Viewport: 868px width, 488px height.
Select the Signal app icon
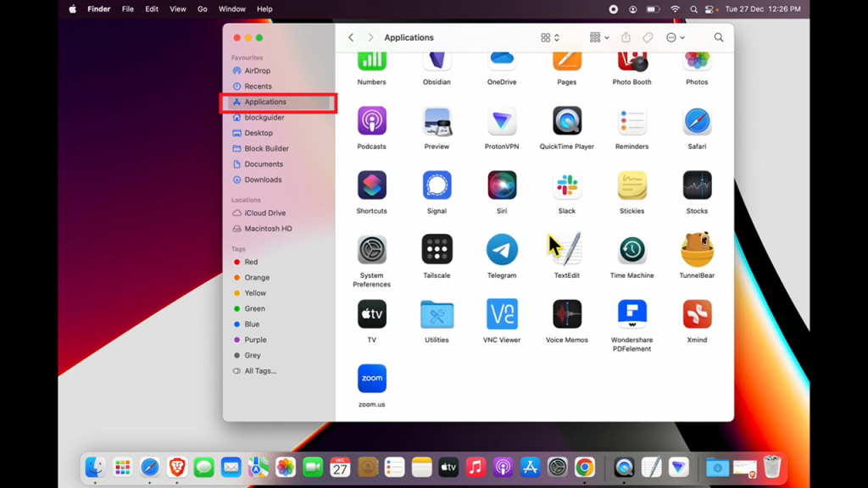[437, 185]
